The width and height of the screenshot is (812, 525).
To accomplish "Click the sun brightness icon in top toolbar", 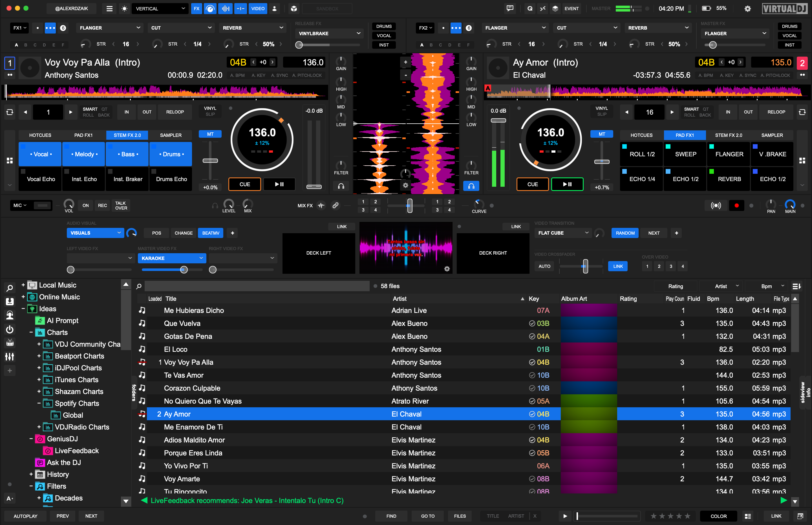I will pyautogui.click(x=125, y=8).
